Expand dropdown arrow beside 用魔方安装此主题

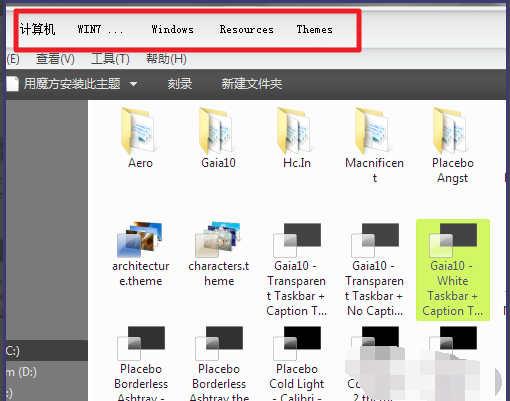[x=133, y=84]
